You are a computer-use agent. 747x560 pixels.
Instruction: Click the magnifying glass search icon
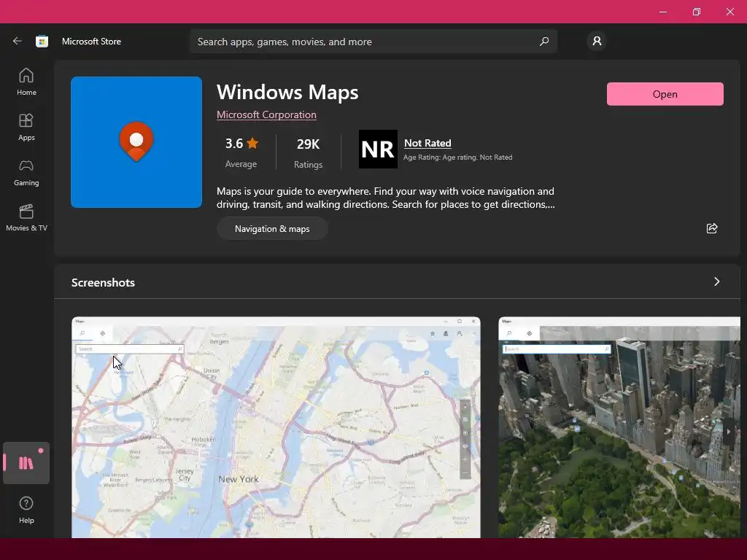[543, 42]
